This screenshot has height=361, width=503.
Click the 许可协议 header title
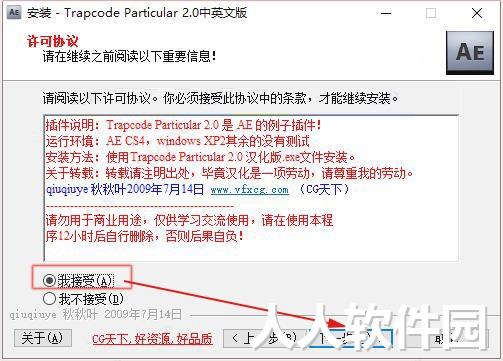[x=52, y=41]
